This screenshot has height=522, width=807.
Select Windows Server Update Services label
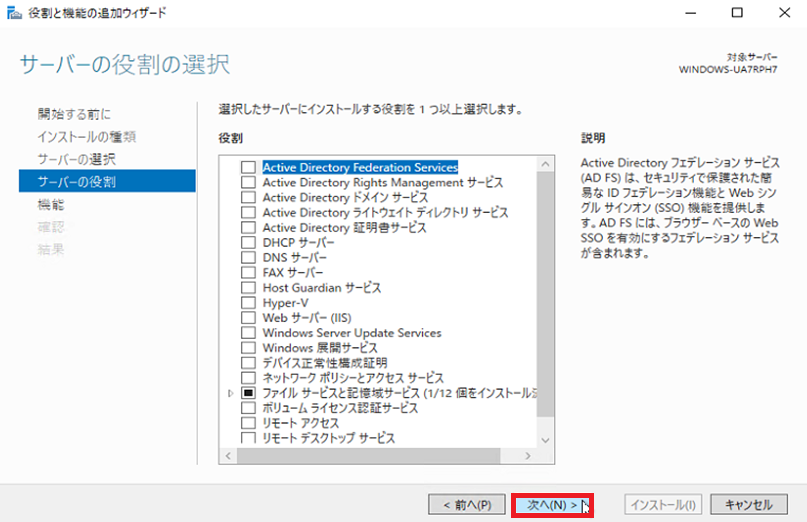352,333
